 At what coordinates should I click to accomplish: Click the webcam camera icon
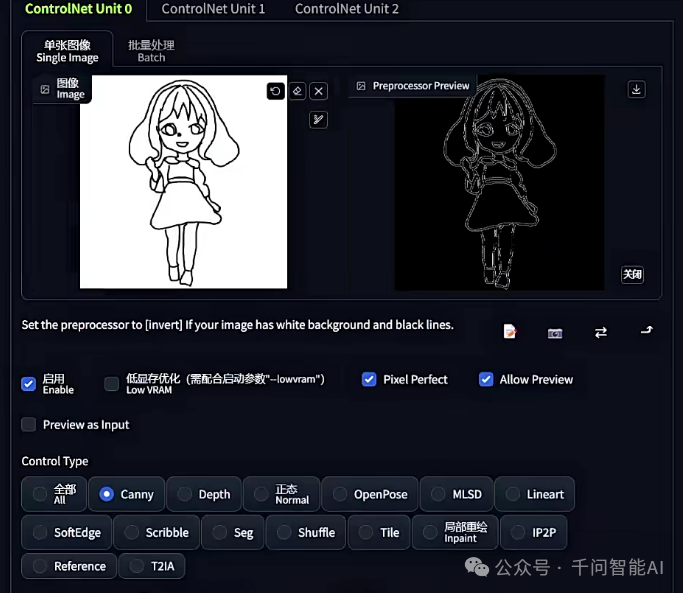pyautogui.click(x=555, y=334)
